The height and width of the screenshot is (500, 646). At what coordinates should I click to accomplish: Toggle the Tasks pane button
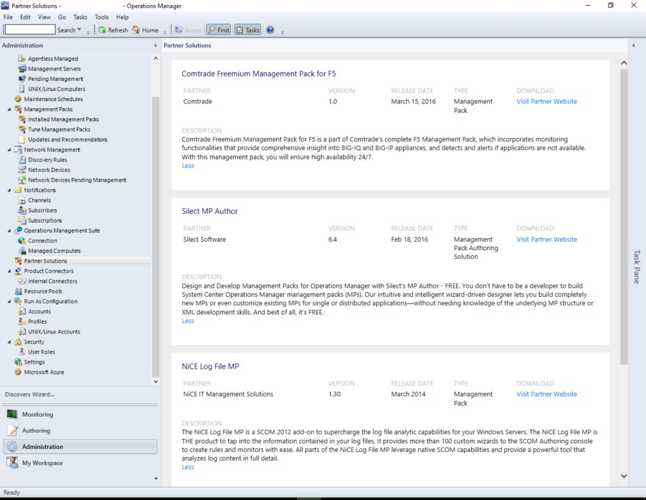pyautogui.click(x=248, y=30)
